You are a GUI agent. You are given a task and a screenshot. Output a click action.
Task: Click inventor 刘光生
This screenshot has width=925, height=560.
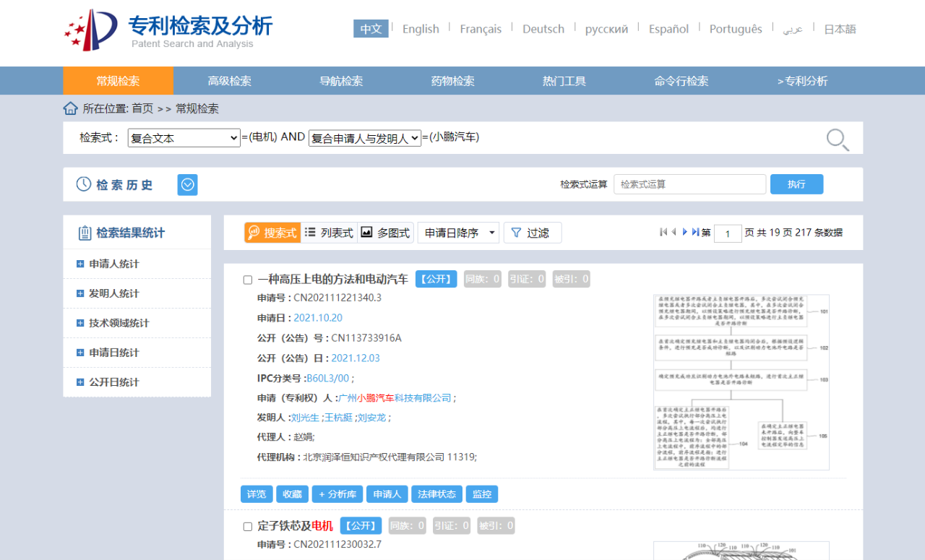[305, 418]
